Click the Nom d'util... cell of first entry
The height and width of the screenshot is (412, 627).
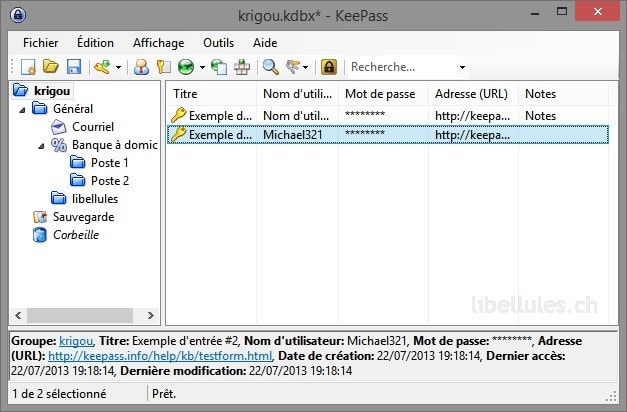tap(296, 116)
